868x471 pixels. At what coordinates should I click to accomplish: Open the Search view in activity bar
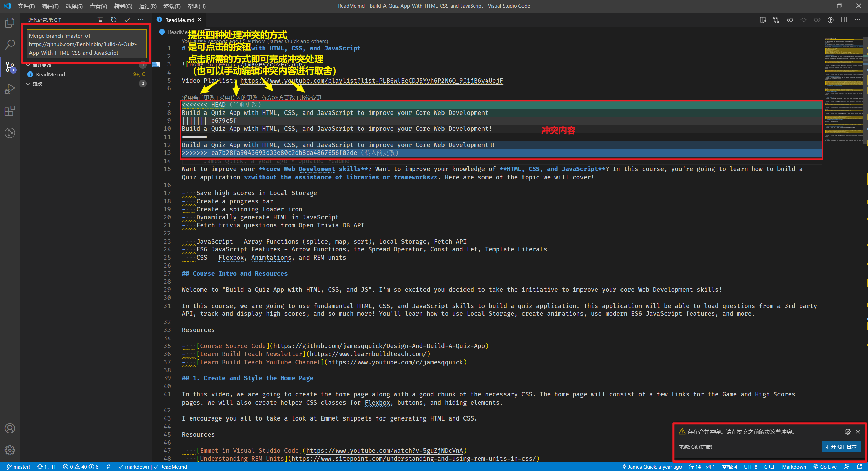click(x=10, y=44)
